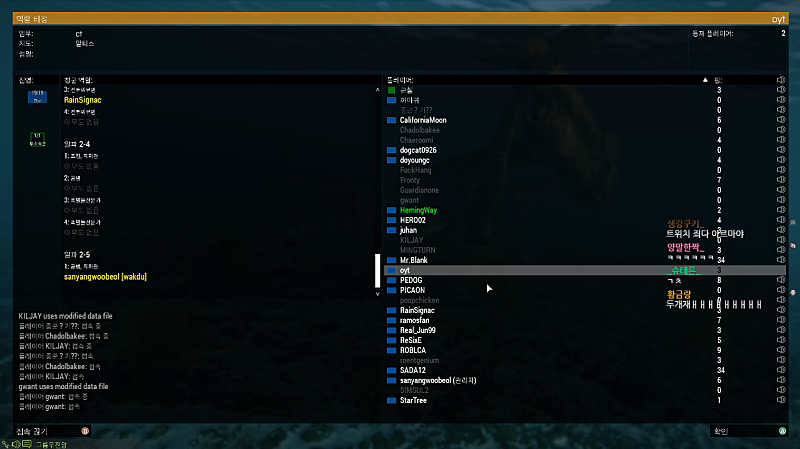Screen dimensions: 800x449
Task: Toggle voice mute for ROBLCA
Action: (x=781, y=350)
